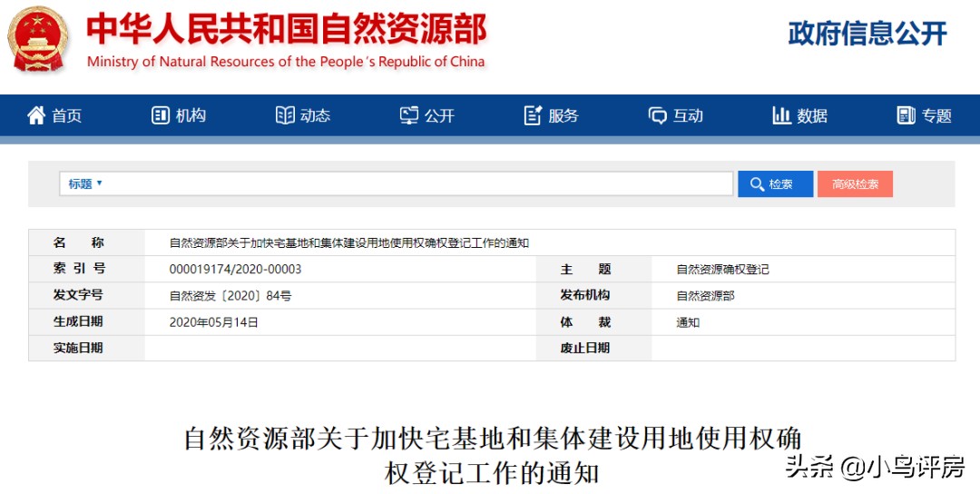The height and width of the screenshot is (494, 980).
Task: Click the subject value 自然资源确权登记
Action: [x=723, y=270]
